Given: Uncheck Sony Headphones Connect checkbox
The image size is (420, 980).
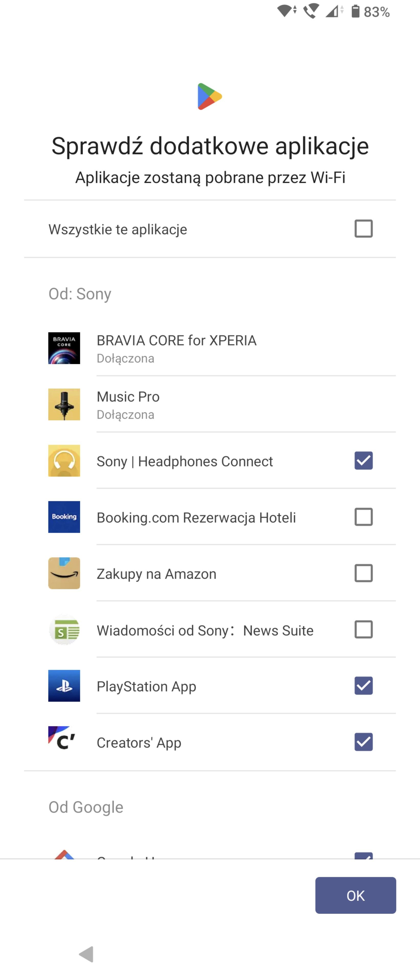Looking at the screenshot, I should (363, 461).
